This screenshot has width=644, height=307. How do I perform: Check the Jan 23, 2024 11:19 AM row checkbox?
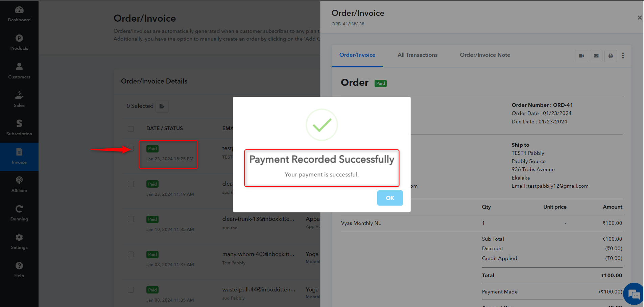coord(131,184)
